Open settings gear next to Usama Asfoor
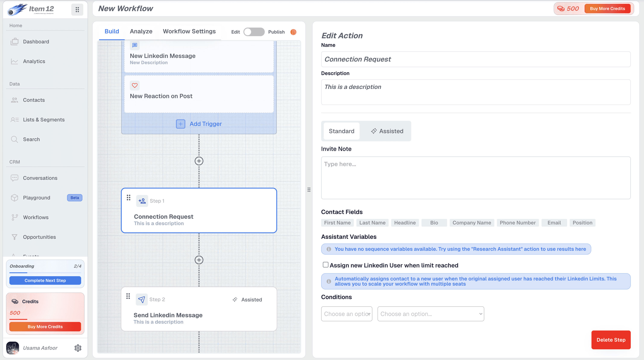 coord(78,348)
